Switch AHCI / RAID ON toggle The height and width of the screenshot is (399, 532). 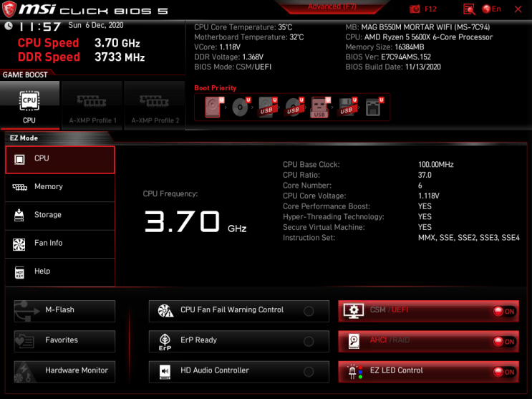[504, 342]
